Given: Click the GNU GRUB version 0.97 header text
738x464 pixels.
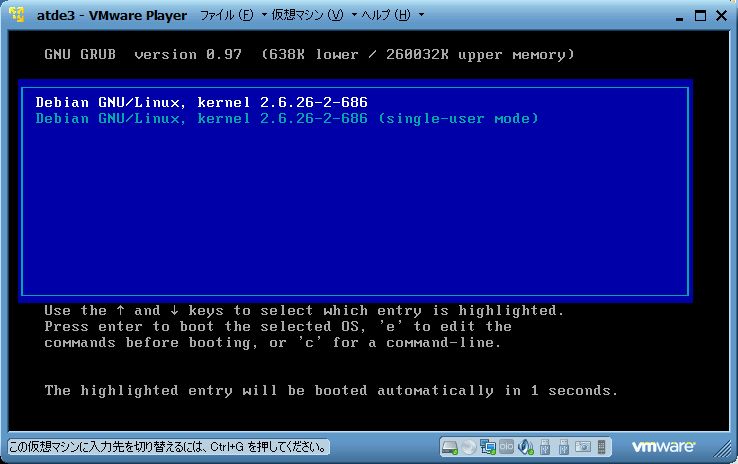Looking at the screenshot, I should [143, 55].
